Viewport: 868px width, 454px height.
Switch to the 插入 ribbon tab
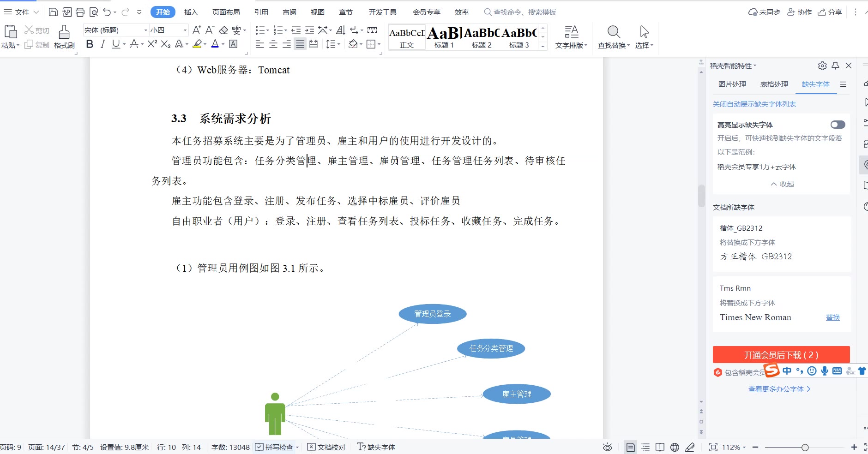191,12
